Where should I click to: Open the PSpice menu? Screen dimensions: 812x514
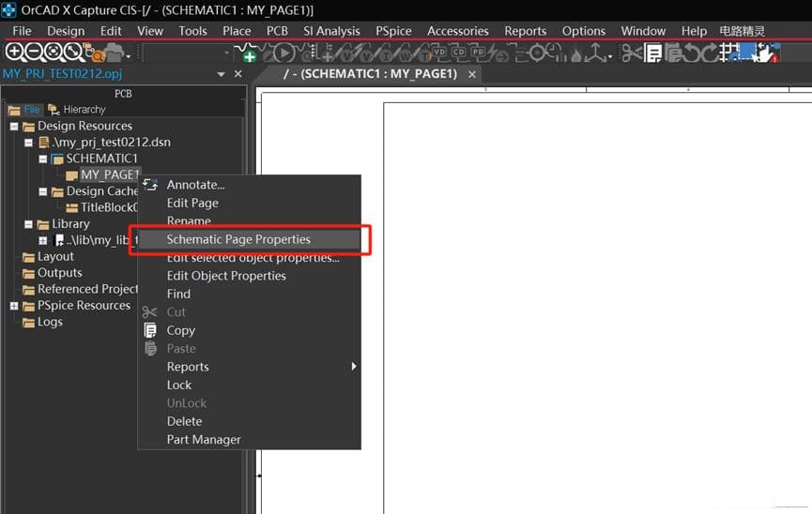393,31
